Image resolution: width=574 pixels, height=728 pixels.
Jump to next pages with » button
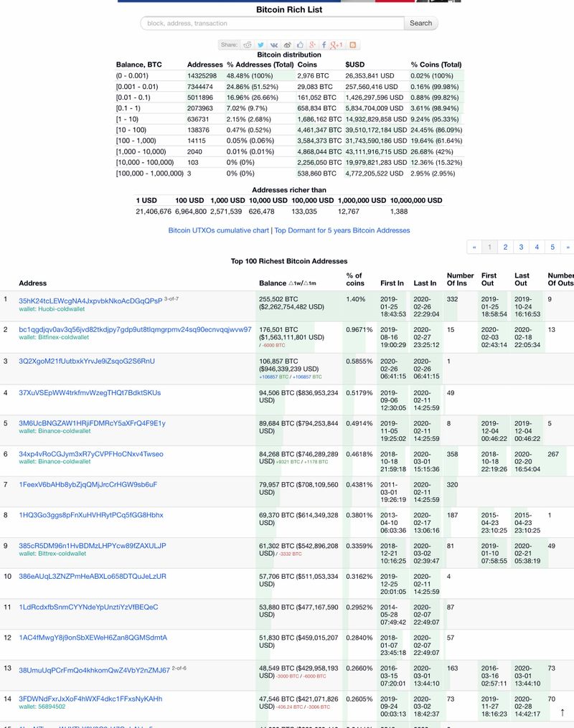coord(568,247)
